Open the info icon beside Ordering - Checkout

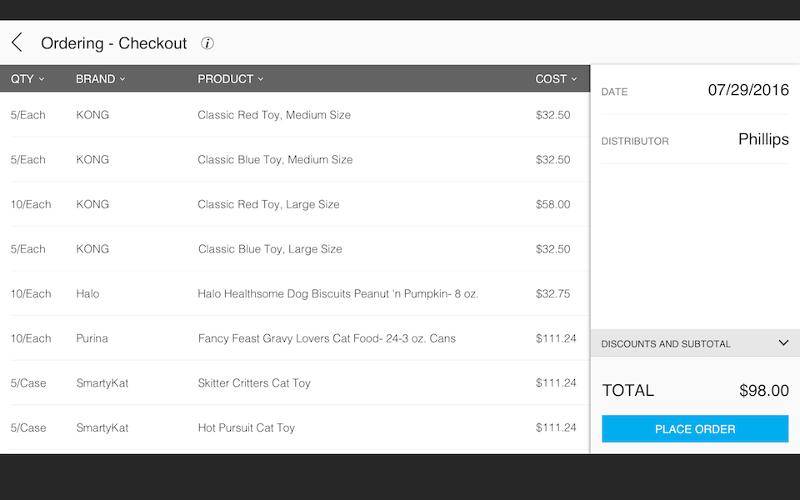coord(207,43)
